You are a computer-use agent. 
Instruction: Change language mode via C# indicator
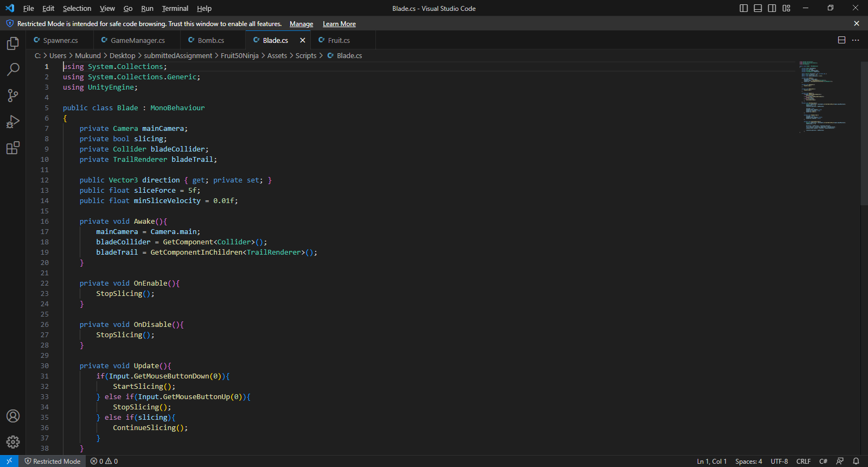(x=823, y=461)
